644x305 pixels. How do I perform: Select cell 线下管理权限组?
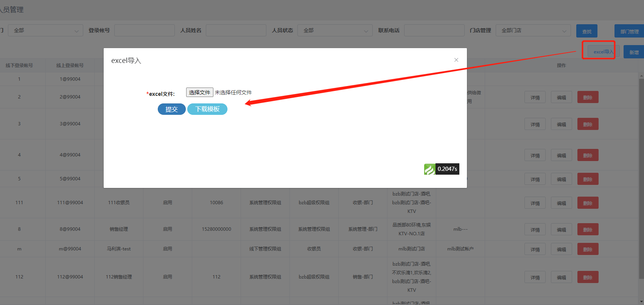(x=265, y=249)
